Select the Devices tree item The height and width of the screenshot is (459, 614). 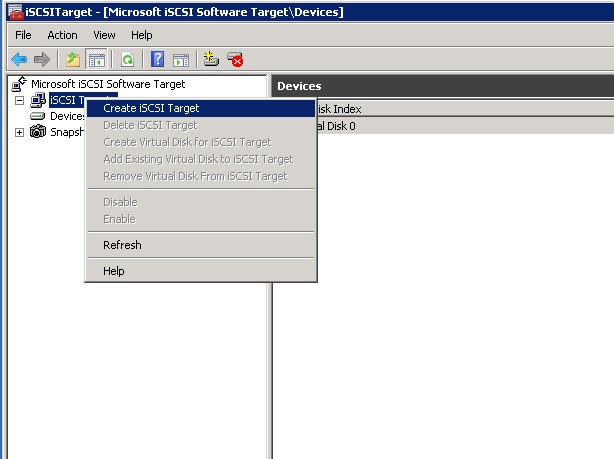(x=67, y=116)
